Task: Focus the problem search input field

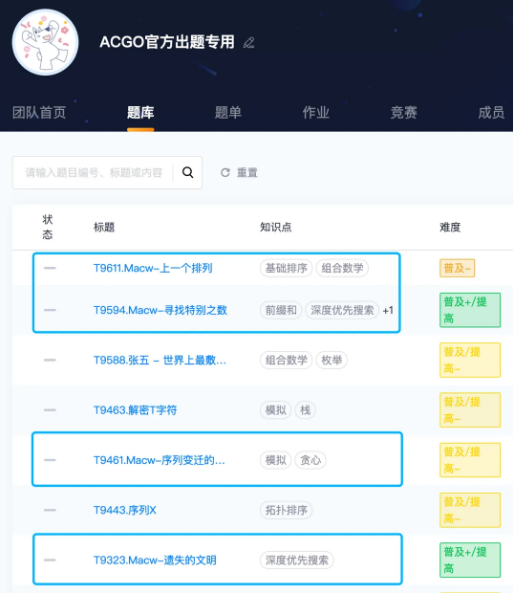Action: coord(93,172)
